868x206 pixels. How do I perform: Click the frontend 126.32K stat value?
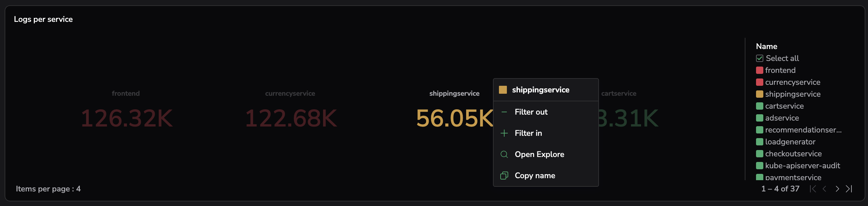point(126,119)
